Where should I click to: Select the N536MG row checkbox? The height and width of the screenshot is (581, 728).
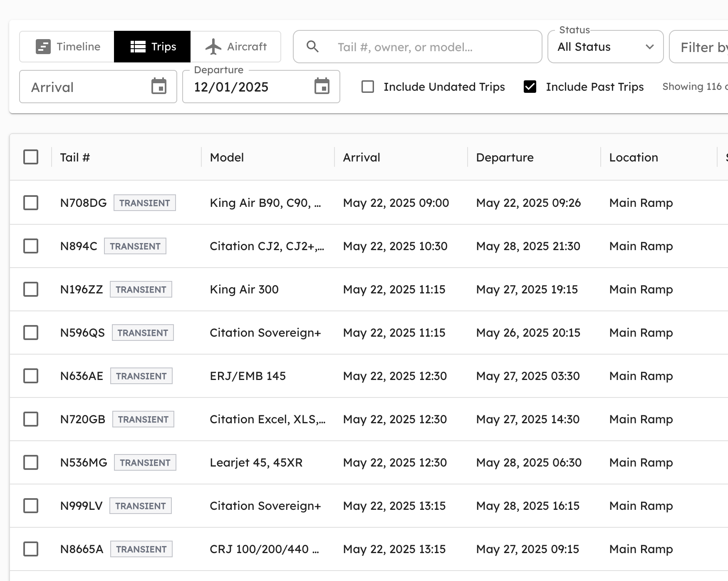(31, 462)
